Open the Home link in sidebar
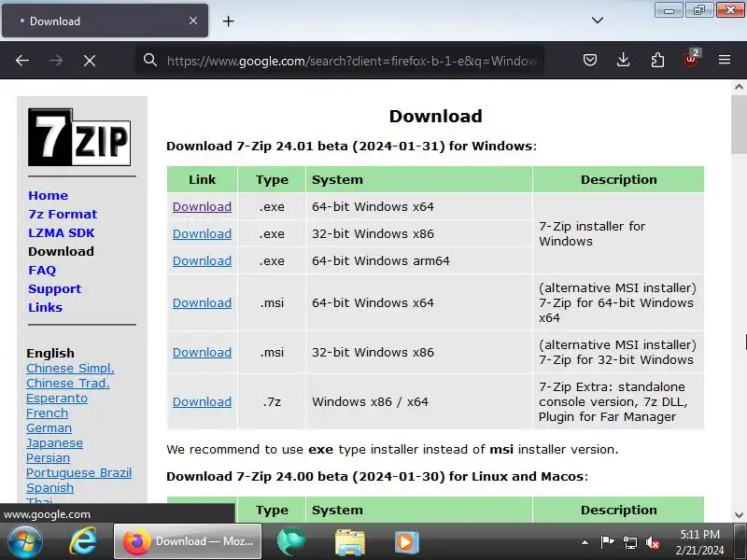747x560 pixels. coord(49,195)
